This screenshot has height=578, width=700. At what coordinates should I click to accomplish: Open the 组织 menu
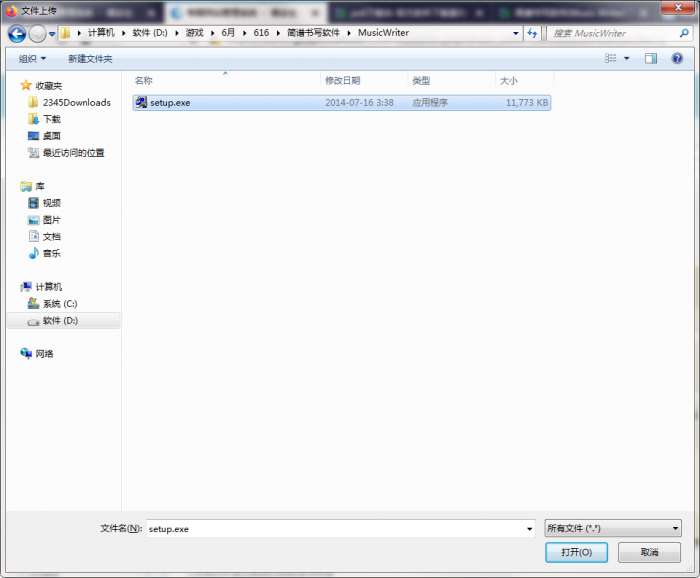[x=32, y=59]
